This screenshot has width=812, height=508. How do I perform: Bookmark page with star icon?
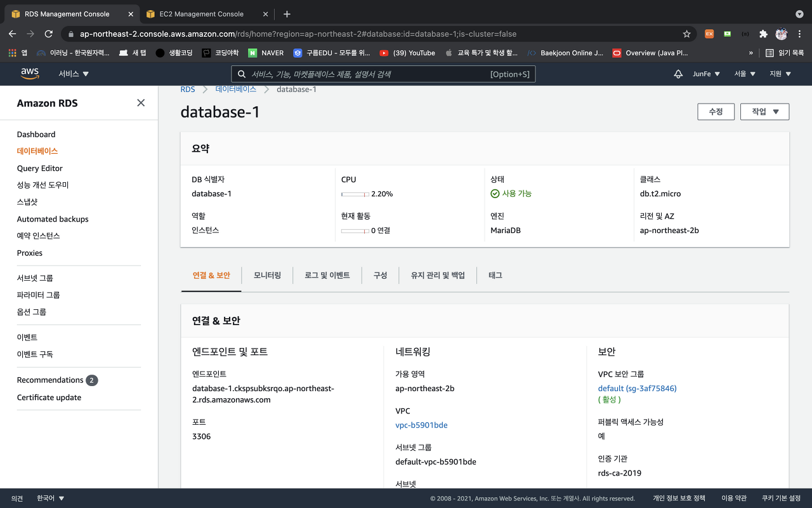[x=686, y=34]
